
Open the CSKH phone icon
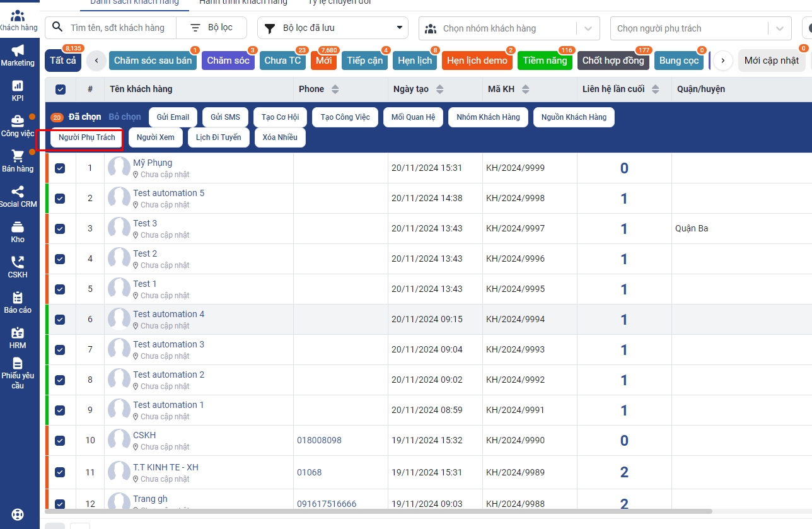pyautogui.click(x=18, y=263)
